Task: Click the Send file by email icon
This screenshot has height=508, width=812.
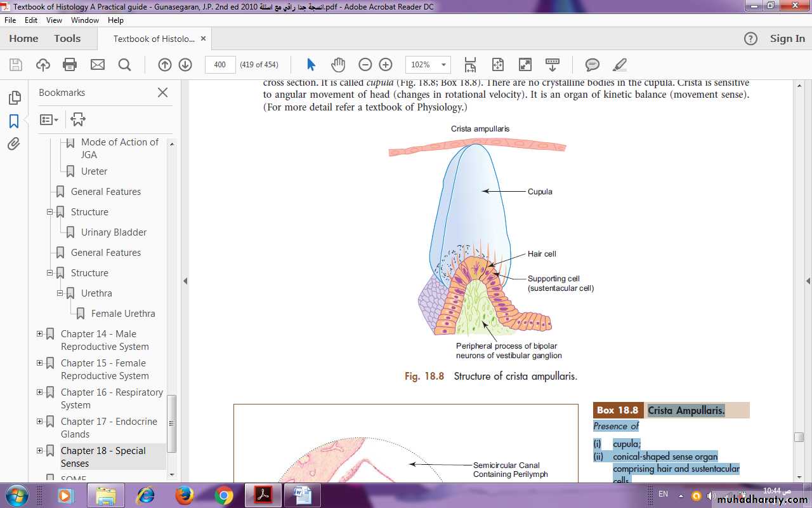Action: (97, 65)
